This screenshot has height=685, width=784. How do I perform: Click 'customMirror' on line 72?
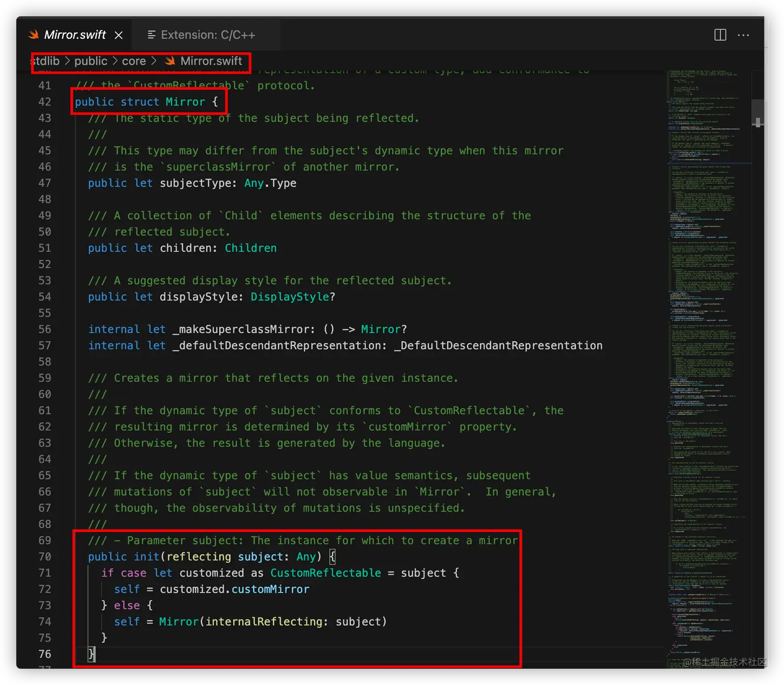270,589
